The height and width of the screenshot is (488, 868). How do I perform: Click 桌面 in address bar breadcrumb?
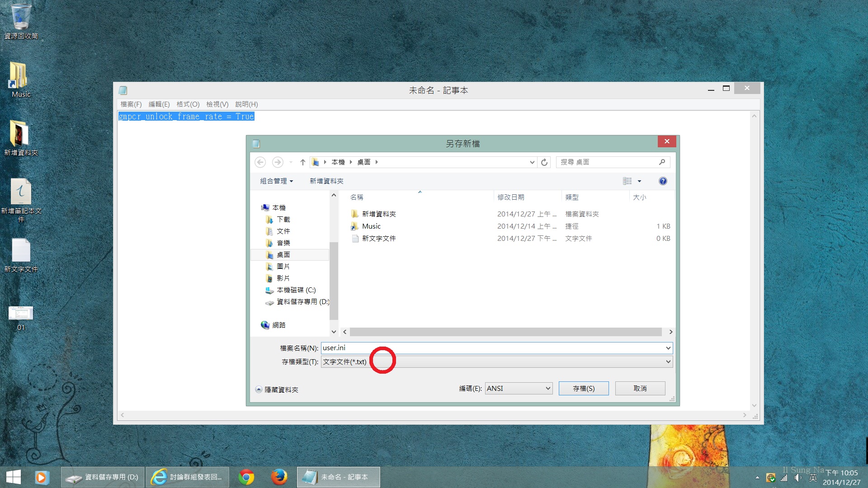point(364,162)
